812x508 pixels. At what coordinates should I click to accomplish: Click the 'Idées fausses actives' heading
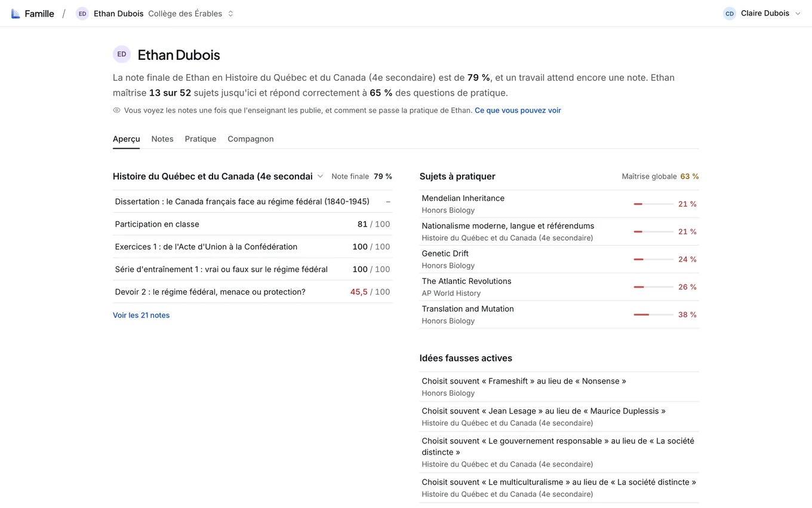466,359
